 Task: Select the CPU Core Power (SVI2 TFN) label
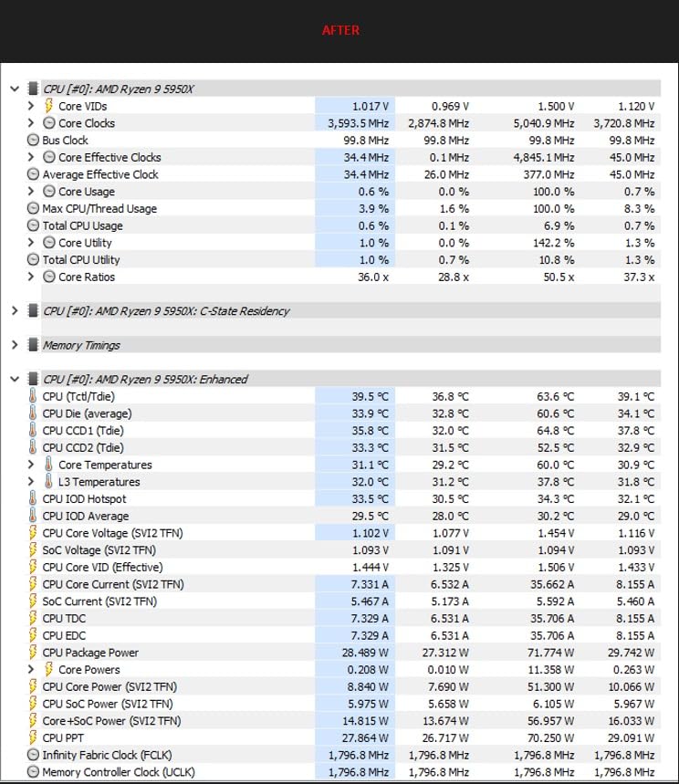[110, 686]
